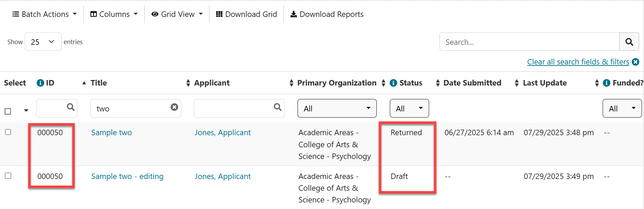Open the Show entries count dropdown

pos(43,42)
